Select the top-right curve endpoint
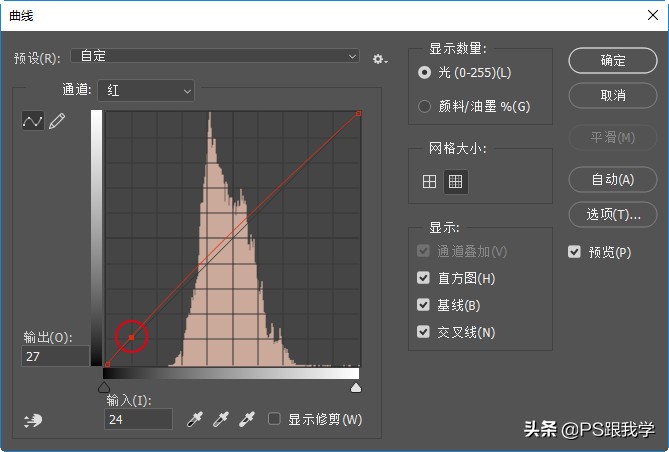This screenshot has height=452, width=669. pos(358,114)
